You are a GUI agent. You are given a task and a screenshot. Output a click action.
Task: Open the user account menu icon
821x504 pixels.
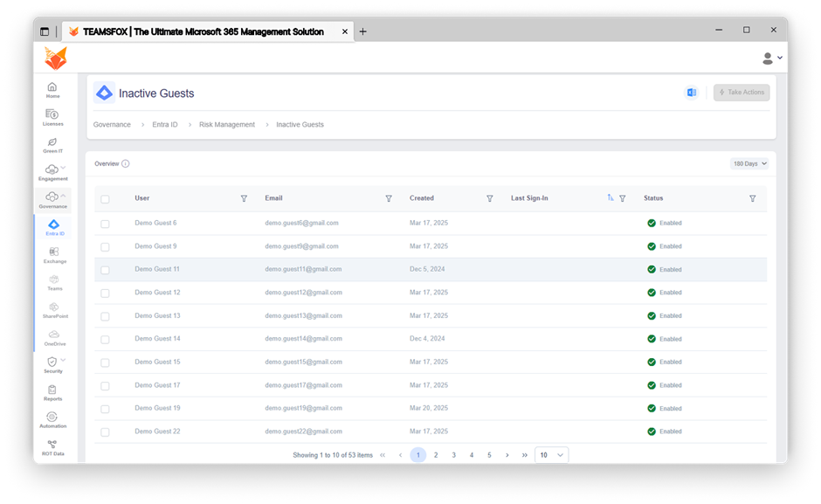pyautogui.click(x=768, y=59)
